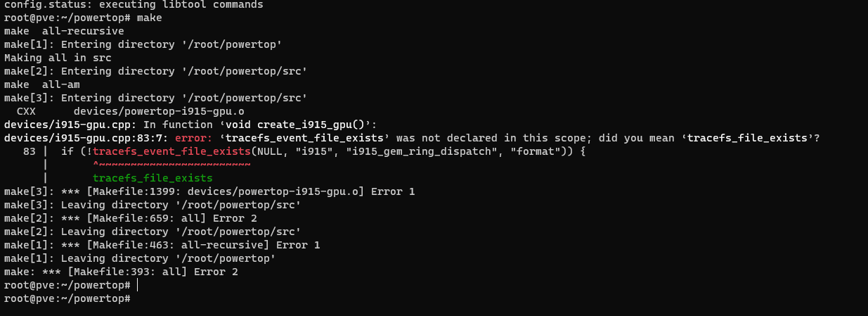Click line number 83 in the gutter
868x316 pixels.
click(30, 151)
